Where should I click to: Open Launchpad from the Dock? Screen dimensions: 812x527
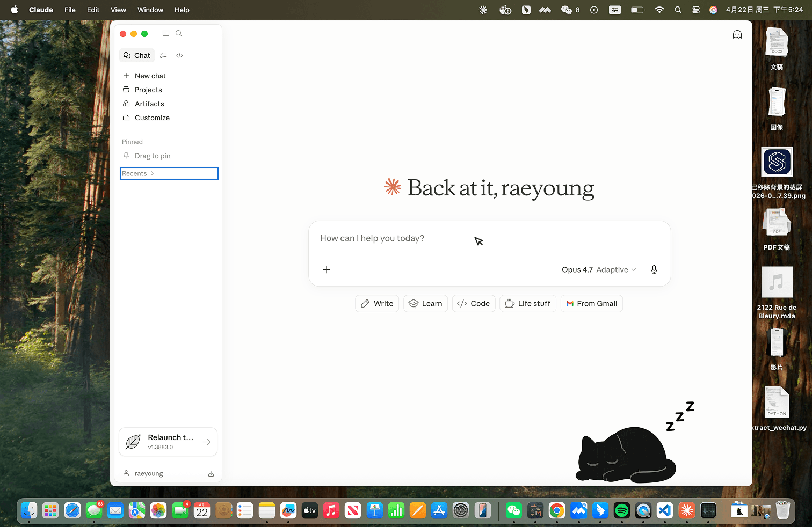click(50, 510)
